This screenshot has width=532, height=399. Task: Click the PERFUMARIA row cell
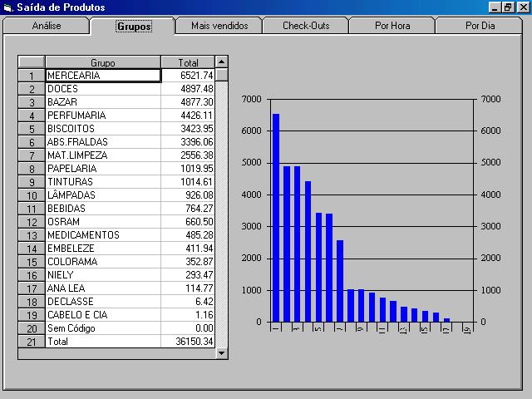[102, 116]
